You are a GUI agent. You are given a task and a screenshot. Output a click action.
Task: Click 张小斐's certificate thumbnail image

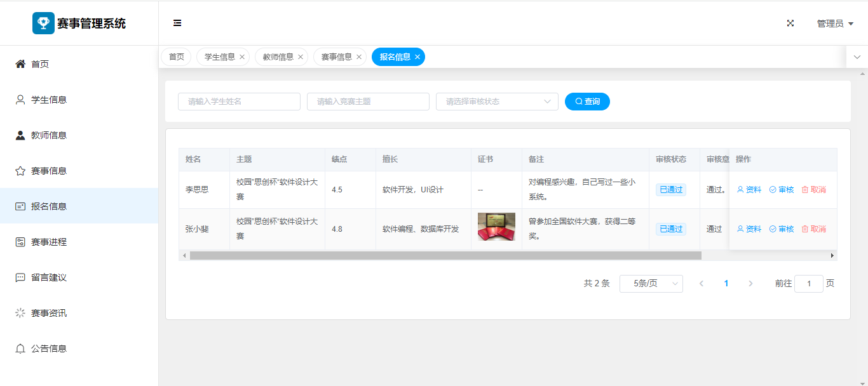pyautogui.click(x=496, y=227)
